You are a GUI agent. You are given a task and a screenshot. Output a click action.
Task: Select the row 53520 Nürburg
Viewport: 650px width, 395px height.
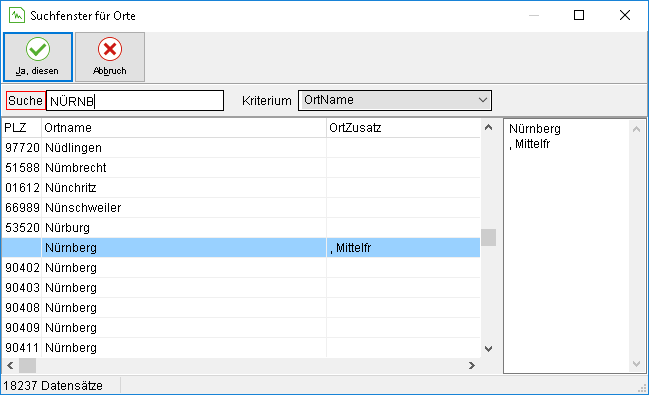241,228
